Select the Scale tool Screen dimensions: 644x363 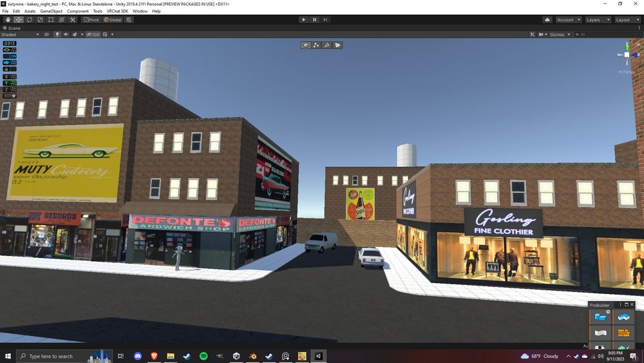coord(40,20)
